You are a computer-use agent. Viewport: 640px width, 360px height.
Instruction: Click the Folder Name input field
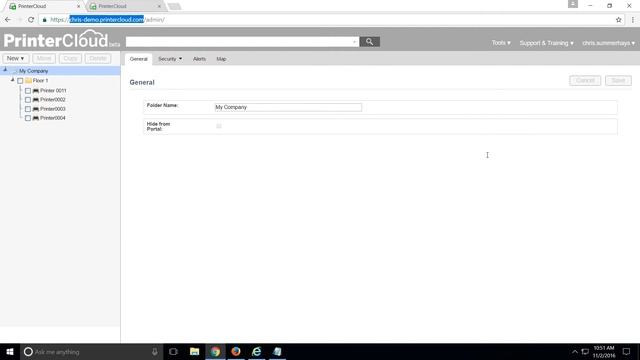click(288, 107)
